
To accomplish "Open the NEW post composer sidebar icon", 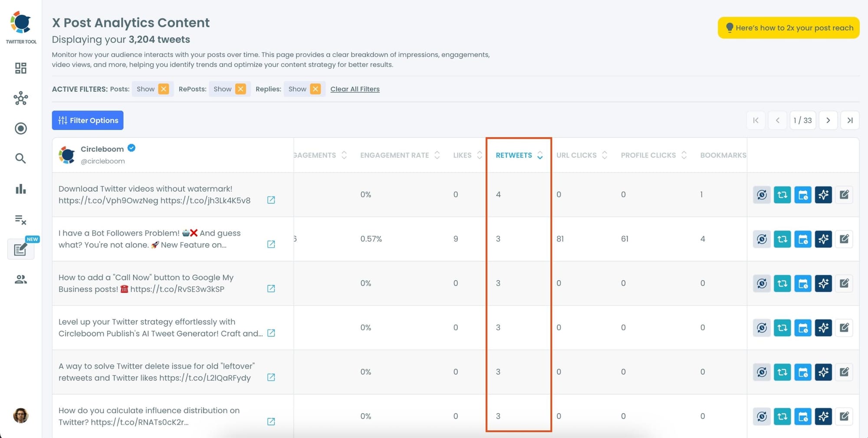I will tap(21, 249).
